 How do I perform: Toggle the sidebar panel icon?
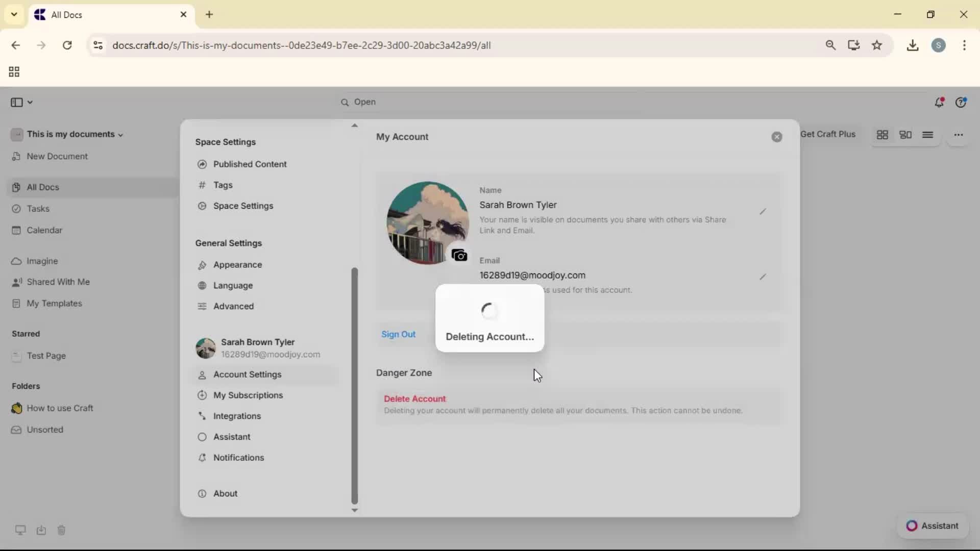pos(16,103)
